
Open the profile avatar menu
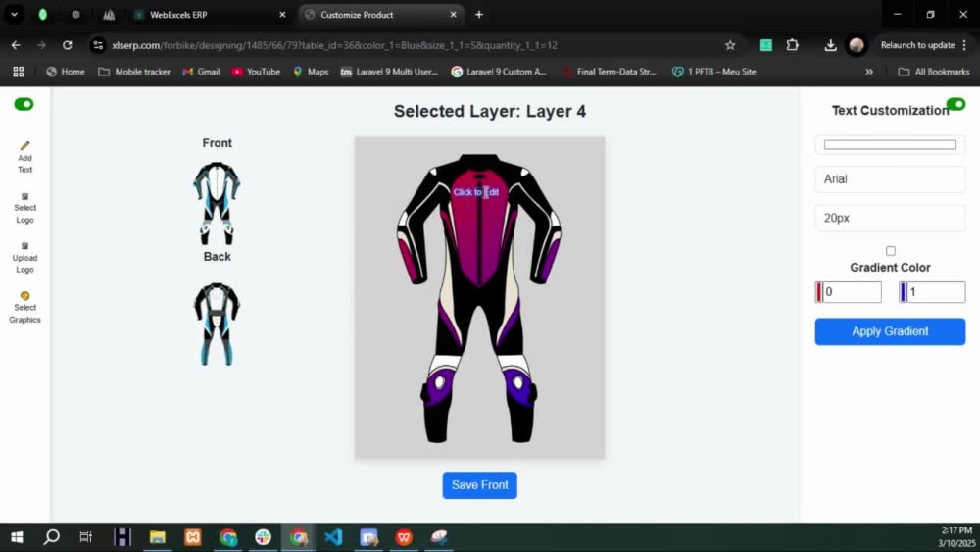(857, 45)
